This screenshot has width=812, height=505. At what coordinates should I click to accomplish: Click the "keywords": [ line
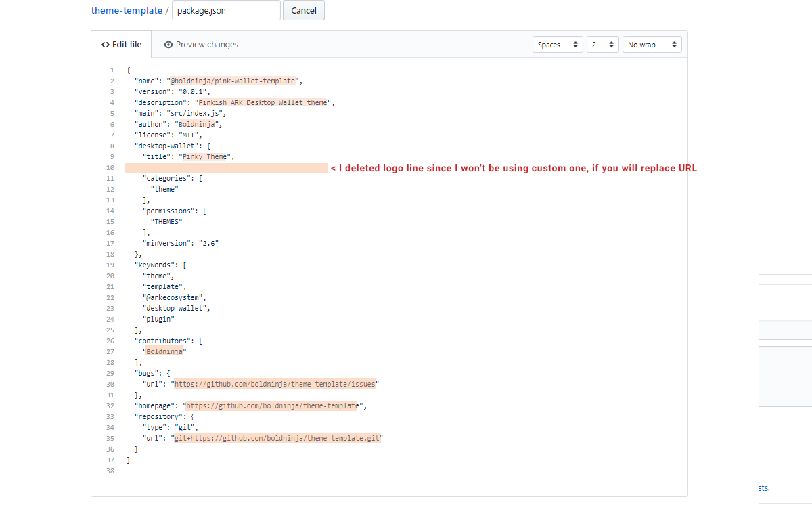(160, 265)
